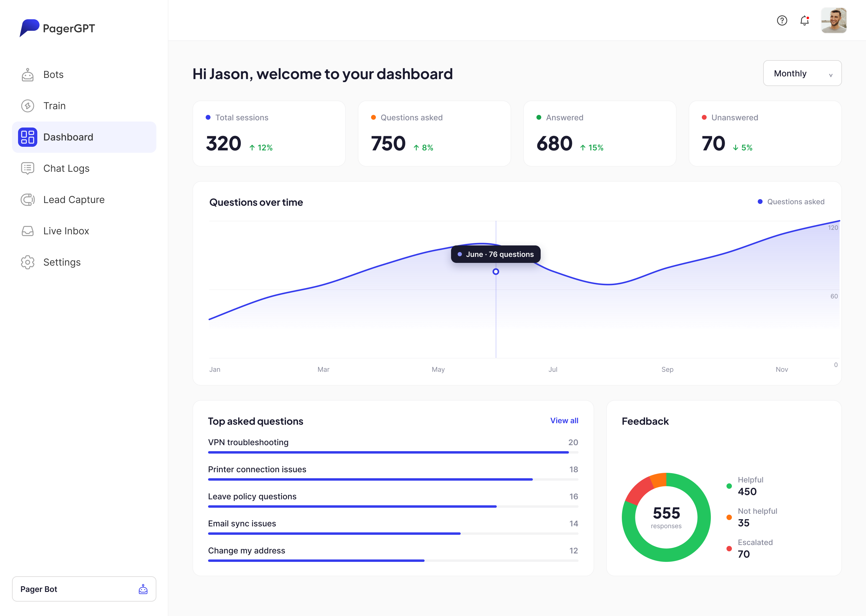Click the Settings gear icon
Image resolution: width=866 pixels, height=616 pixels.
28,262
